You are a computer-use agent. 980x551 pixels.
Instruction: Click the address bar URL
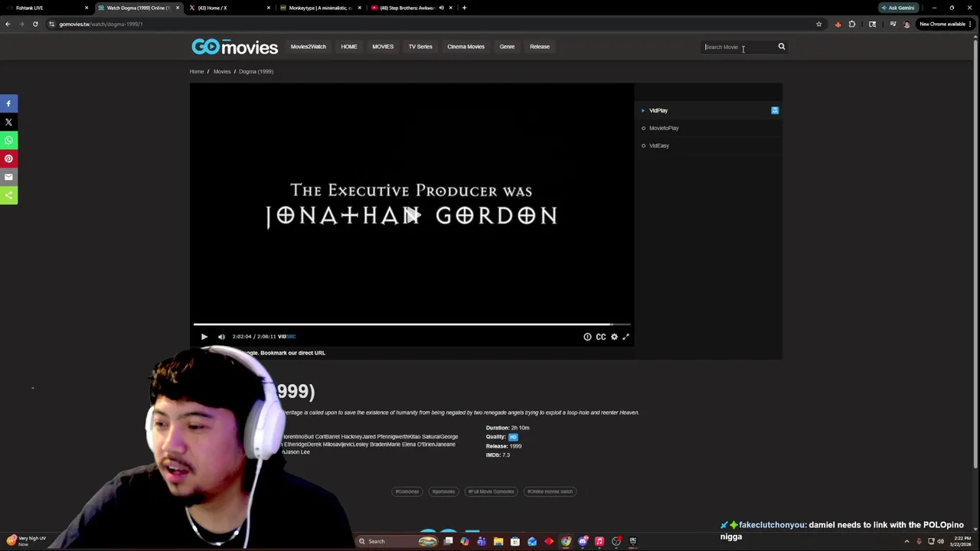coord(101,24)
